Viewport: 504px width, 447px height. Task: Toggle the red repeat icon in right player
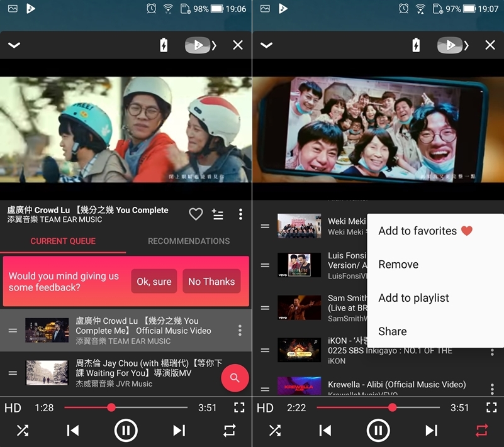tap(482, 431)
